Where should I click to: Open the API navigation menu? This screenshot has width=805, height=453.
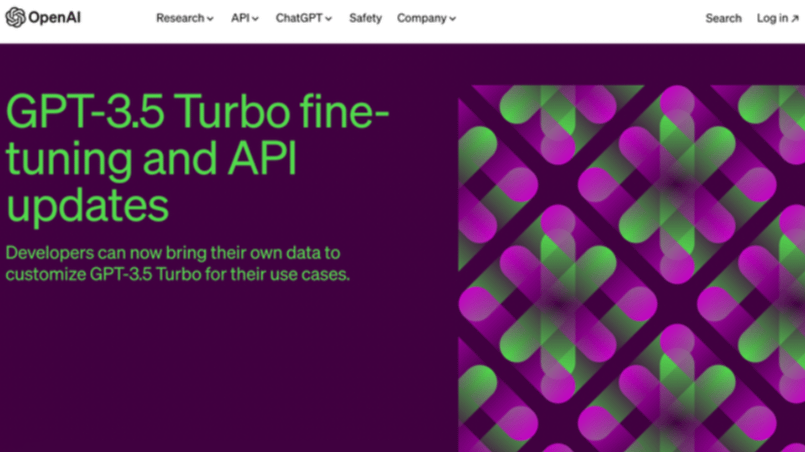coord(240,18)
